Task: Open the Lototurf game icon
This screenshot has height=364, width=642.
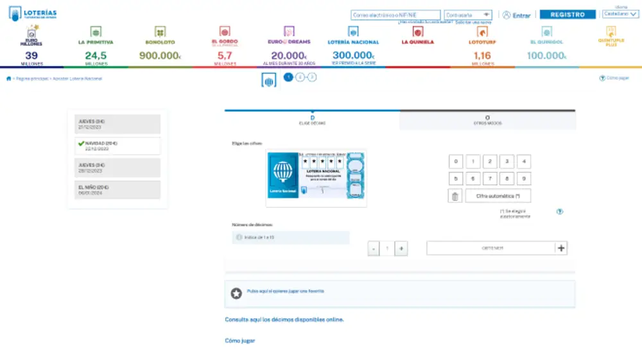Action: (482, 32)
